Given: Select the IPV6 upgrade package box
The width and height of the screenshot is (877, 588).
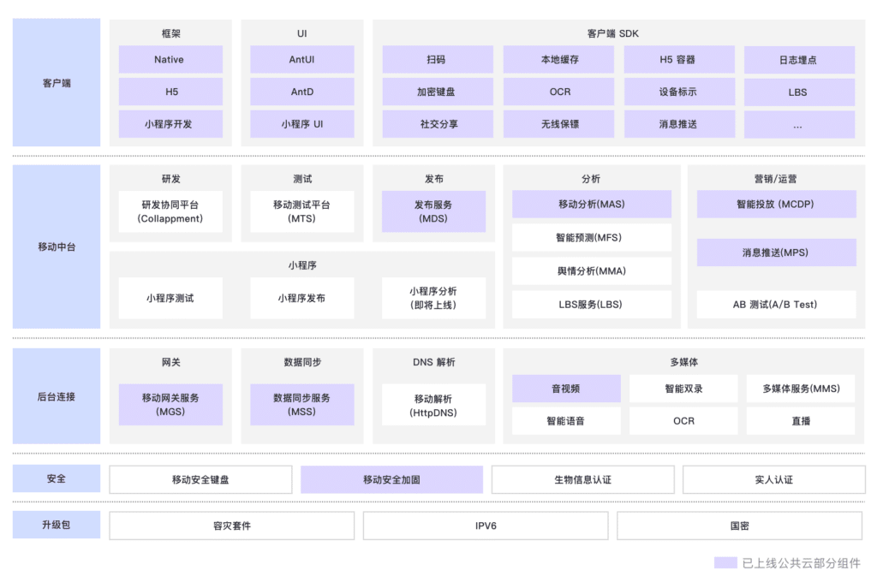Looking at the screenshot, I should pos(486,526).
